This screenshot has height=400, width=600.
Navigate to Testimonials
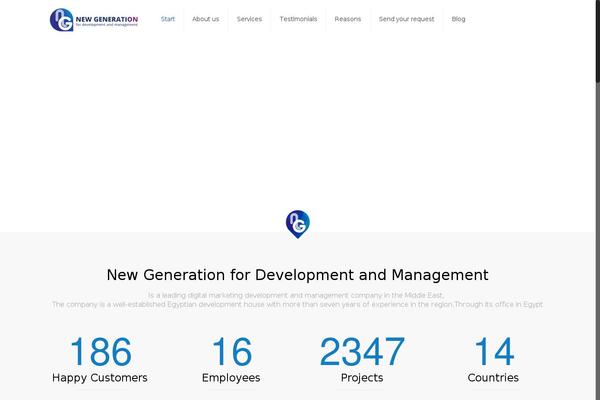[x=298, y=19]
